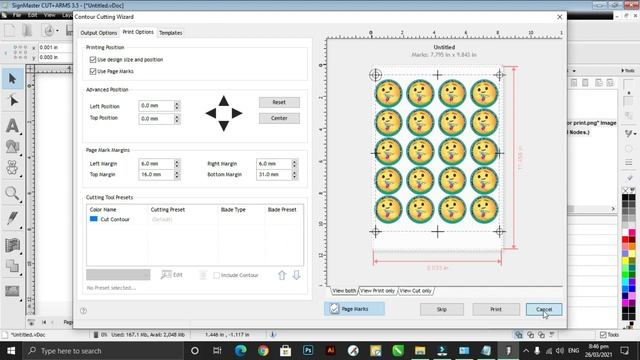This screenshot has height=360, width=640.
Task: Click the Print button
Action: [496, 309]
